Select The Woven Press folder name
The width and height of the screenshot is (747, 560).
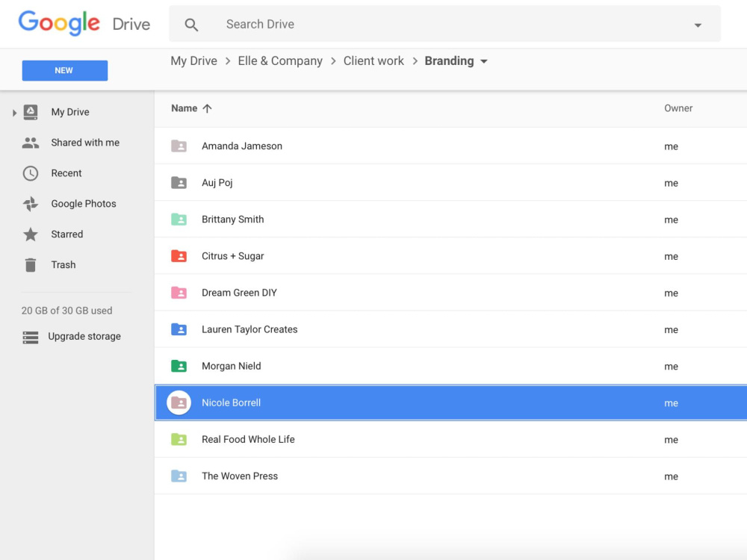click(240, 476)
